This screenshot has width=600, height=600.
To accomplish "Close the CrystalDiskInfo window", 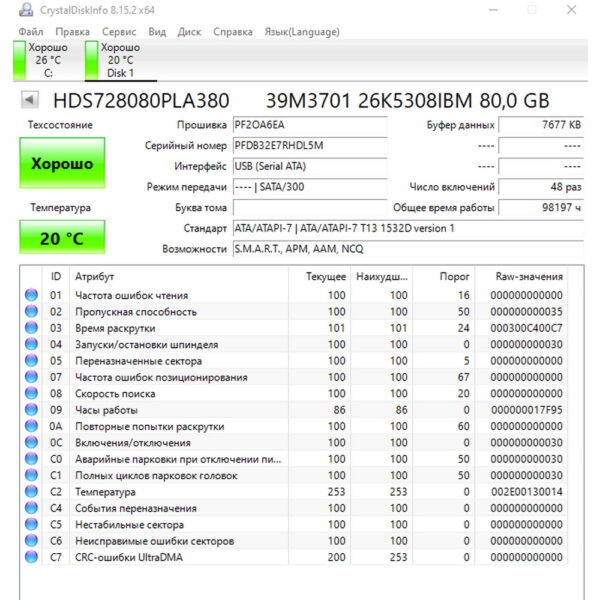I will click(571, 10).
